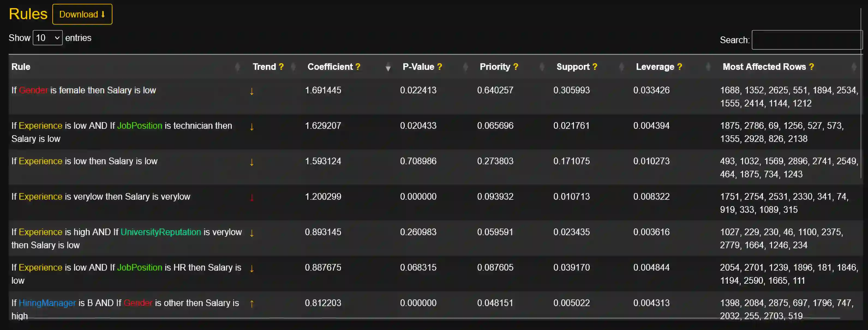Click the Coefficient help question mark icon
The image size is (868, 330).
click(x=358, y=67)
